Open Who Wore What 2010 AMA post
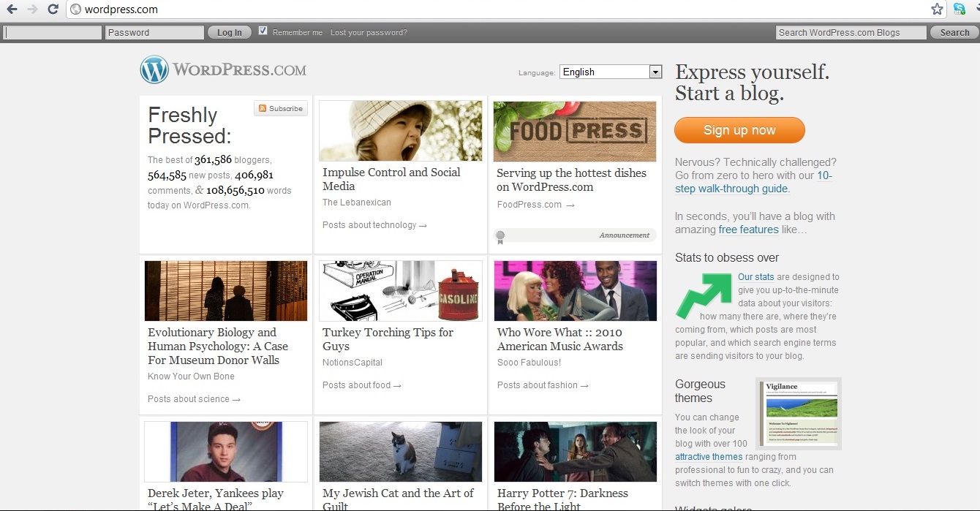Image resolution: width=980 pixels, height=511 pixels. (560, 339)
